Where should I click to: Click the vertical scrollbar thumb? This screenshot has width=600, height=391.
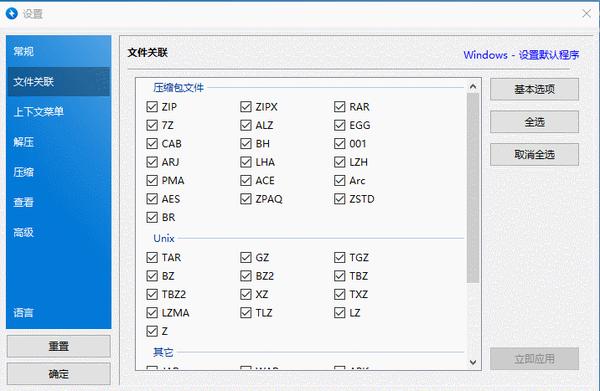point(473,188)
